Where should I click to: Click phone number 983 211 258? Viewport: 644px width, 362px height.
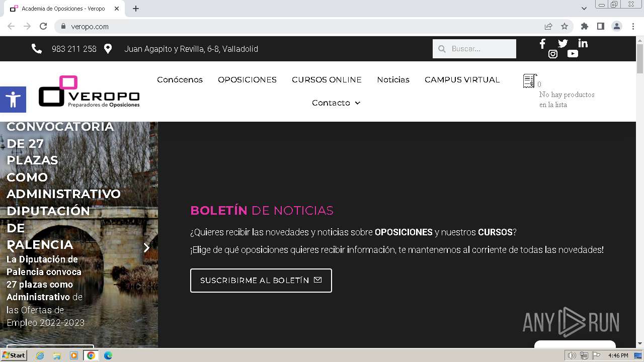[x=74, y=49]
